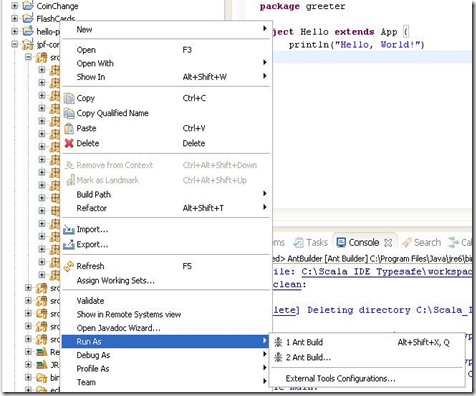The image size is (476, 396).
Task: Collapse the jpf-cor project node
Action: [14, 44]
